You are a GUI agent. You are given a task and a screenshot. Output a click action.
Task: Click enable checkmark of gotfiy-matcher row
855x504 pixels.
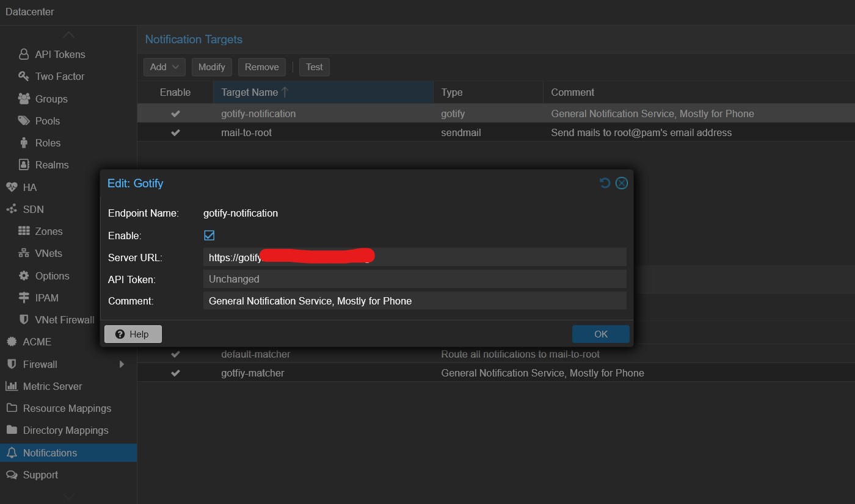pos(175,373)
